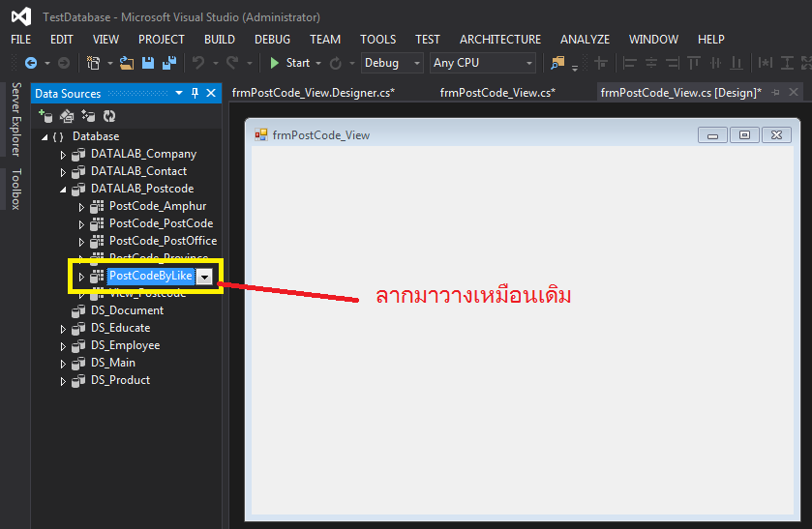The image size is (812, 529).
Task: Open the Server Explorer side tab
Action: click(16, 119)
